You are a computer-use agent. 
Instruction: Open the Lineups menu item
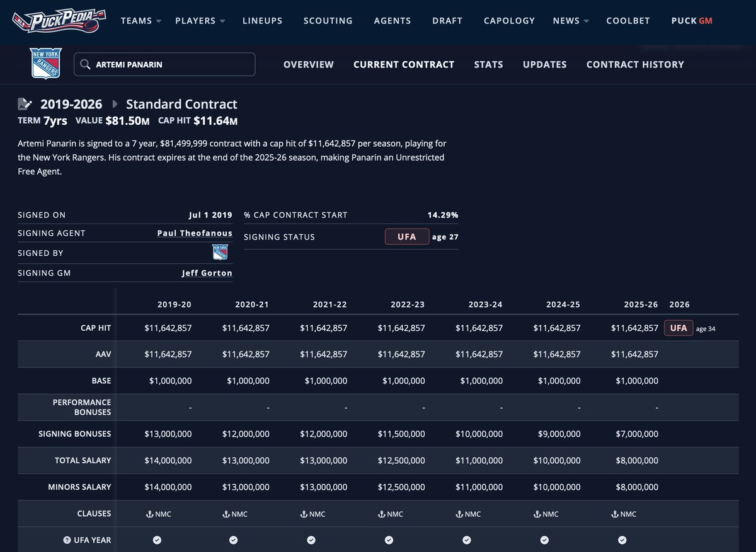coord(263,21)
